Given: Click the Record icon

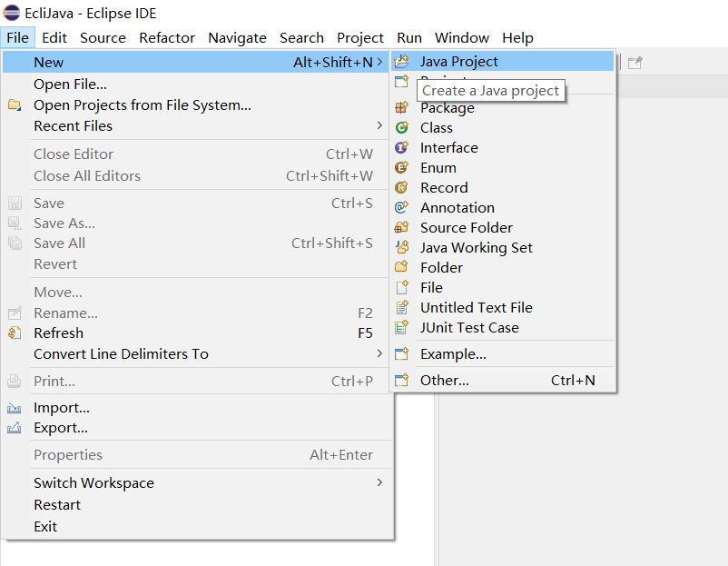Looking at the screenshot, I should click(401, 187).
